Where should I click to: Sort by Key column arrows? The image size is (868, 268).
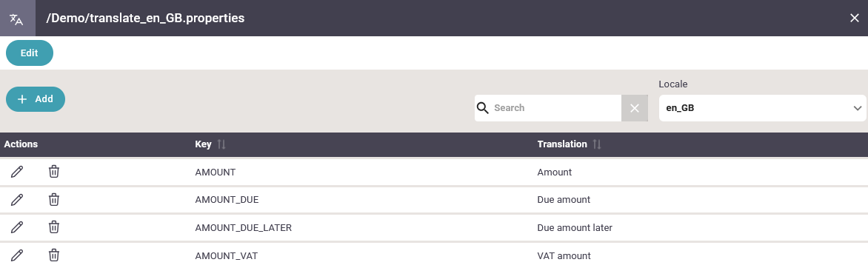221,144
